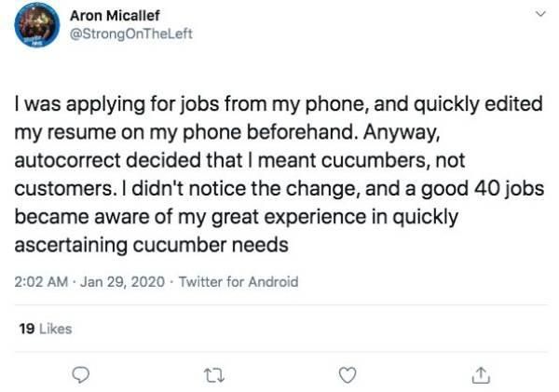Image resolution: width=559 pixels, height=392 pixels.
Task: Click the 2:02 AM timestamp
Action: click(41, 282)
